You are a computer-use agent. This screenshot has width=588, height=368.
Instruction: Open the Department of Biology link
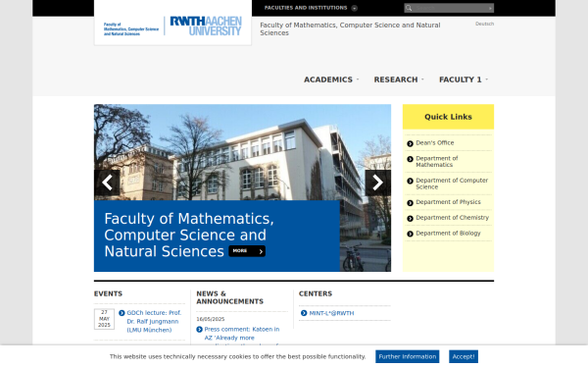pos(448,234)
